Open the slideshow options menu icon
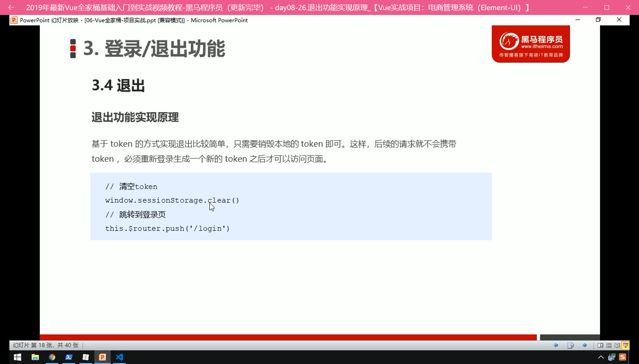639x364 pixels. tap(570, 345)
